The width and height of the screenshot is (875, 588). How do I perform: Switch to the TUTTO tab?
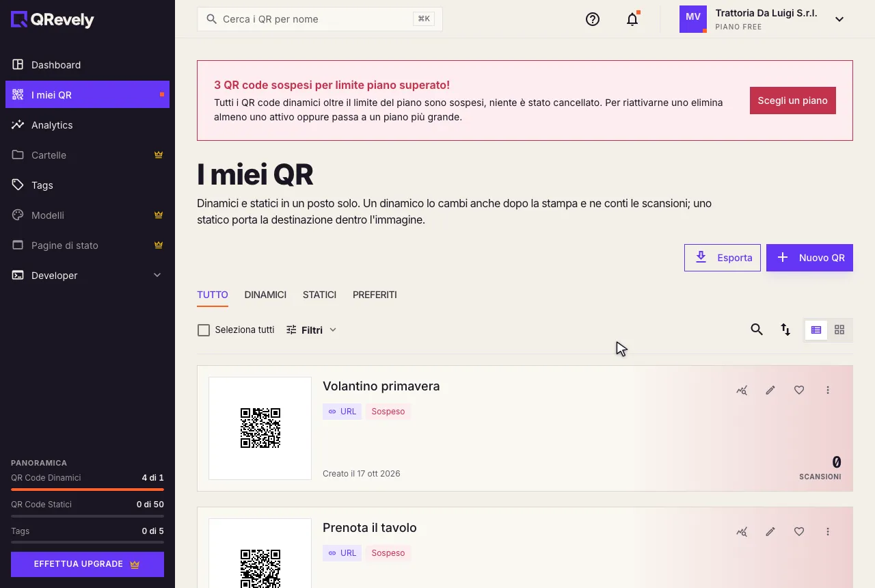[213, 295]
